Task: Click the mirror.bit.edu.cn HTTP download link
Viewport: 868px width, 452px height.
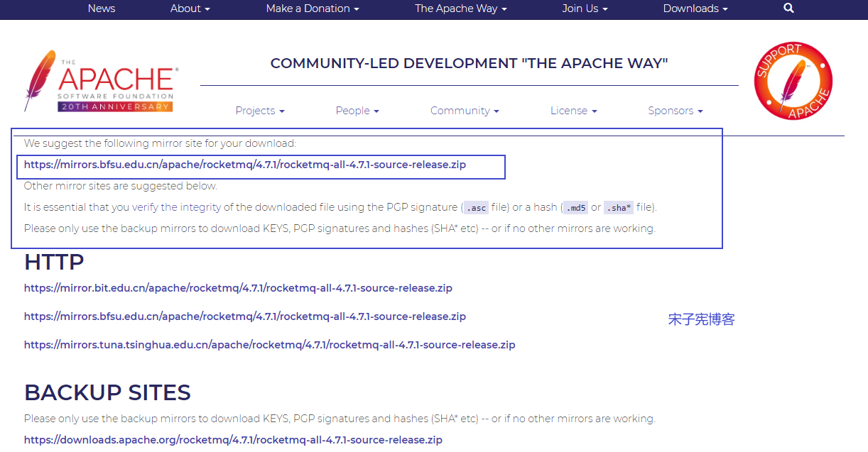Action: [x=238, y=288]
